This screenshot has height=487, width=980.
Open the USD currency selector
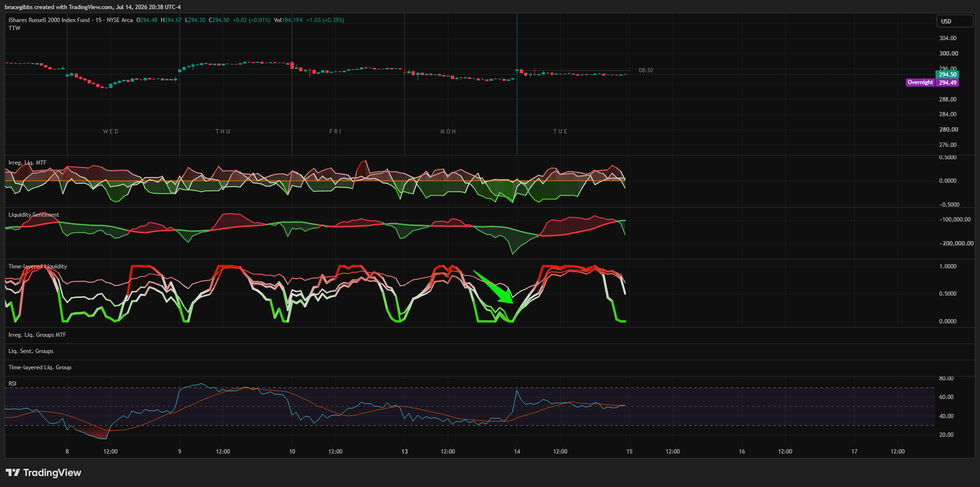coord(955,21)
